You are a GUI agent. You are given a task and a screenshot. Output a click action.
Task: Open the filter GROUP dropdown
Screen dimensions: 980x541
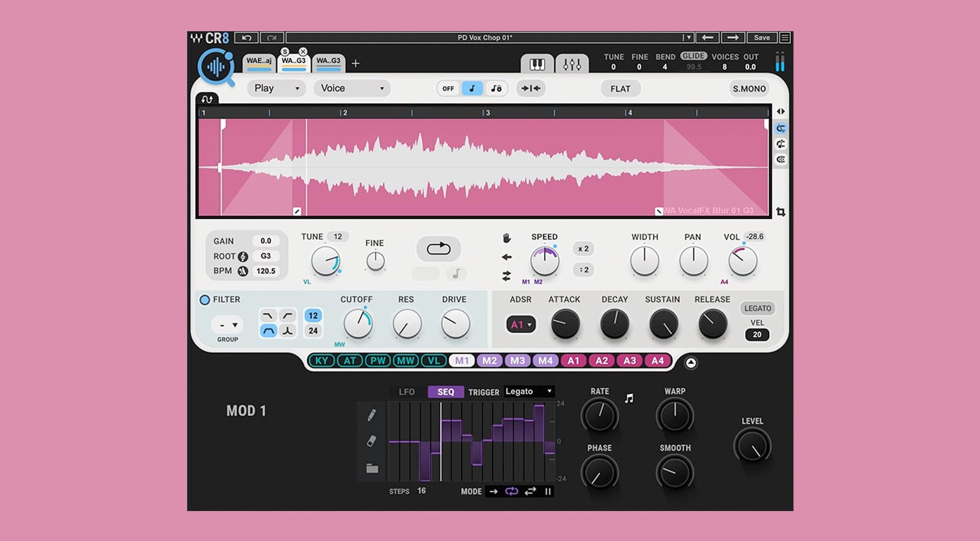tap(227, 325)
